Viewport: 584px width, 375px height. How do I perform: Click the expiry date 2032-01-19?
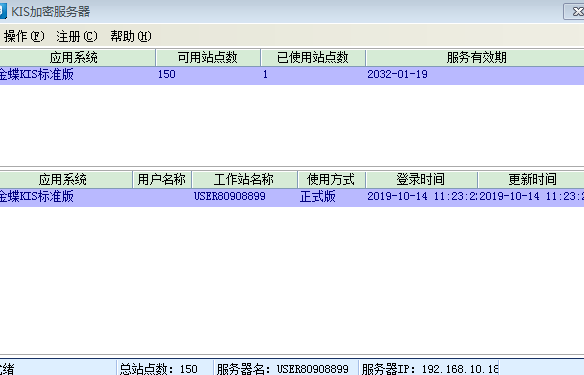tap(397, 74)
